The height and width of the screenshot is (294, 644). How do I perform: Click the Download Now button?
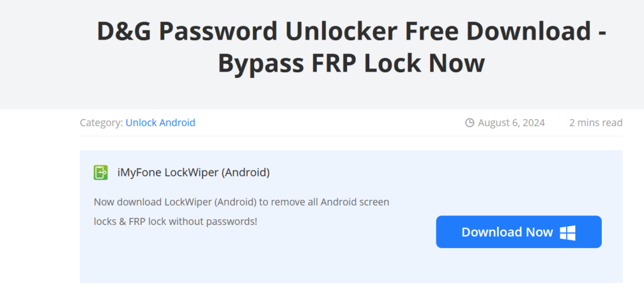[x=519, y=232]
